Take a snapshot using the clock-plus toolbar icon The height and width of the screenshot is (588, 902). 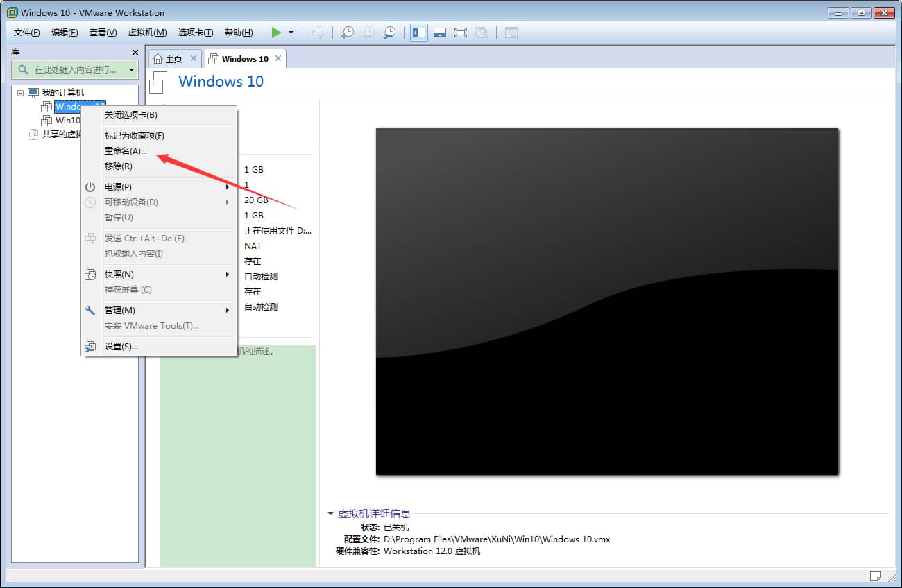coord(348,33)
